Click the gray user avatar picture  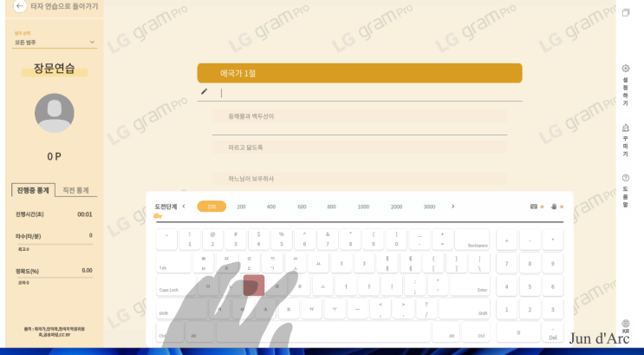(55, 113)
